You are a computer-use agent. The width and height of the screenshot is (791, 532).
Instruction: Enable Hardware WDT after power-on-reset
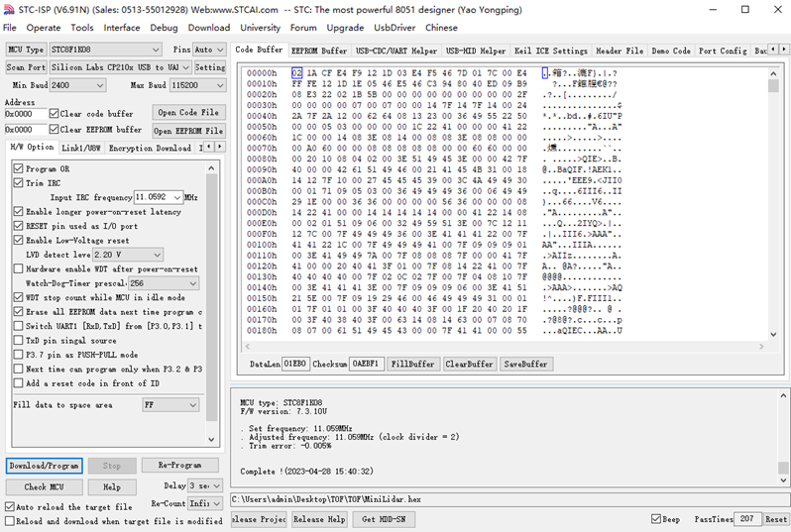19,268
